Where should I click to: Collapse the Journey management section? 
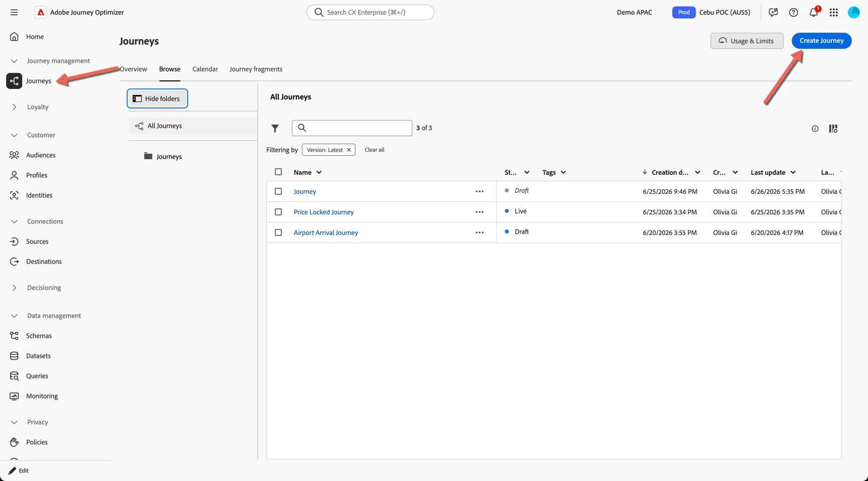(14, 61)
